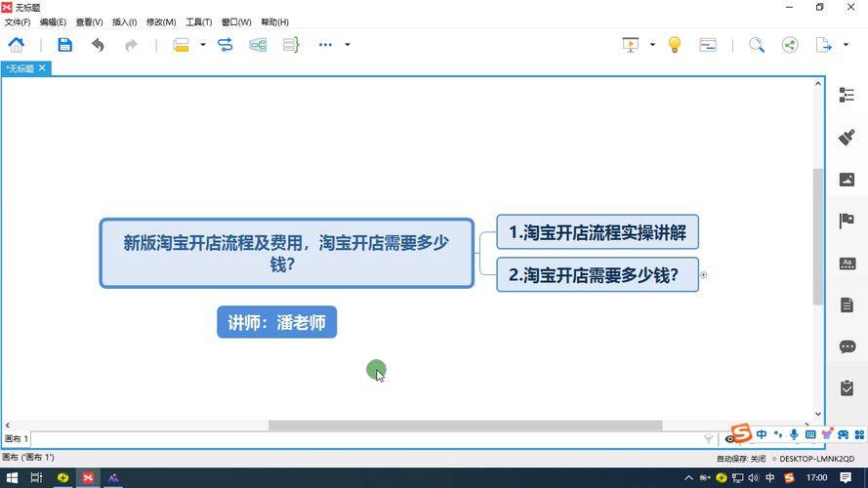Click the canvas scroll up arrow
The image size is (868, 488).
(x=817, y=84)
